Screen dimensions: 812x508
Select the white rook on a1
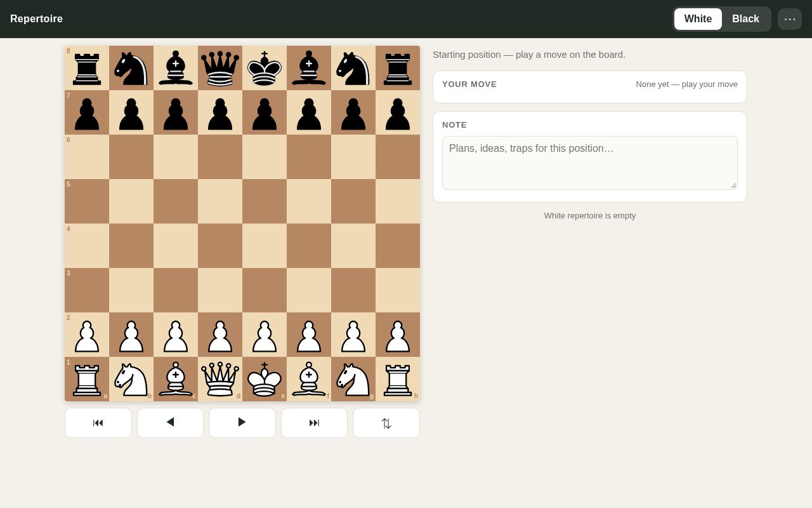(x=87, y=379)
